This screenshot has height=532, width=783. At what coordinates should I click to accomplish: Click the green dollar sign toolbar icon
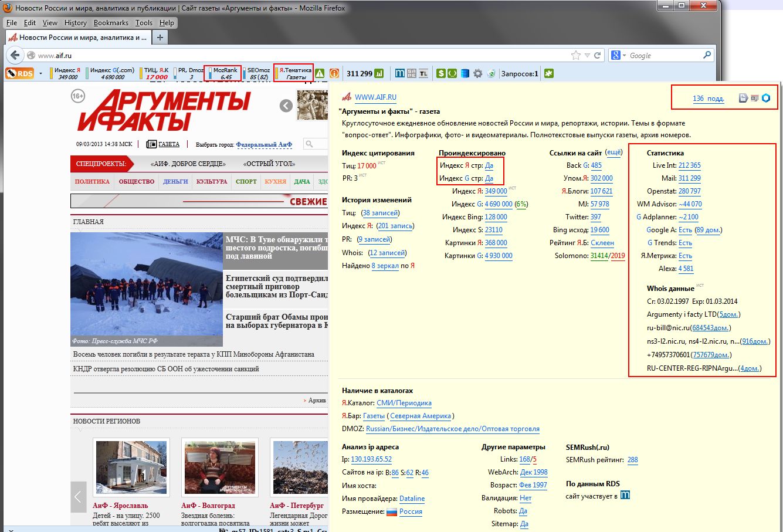440,73
